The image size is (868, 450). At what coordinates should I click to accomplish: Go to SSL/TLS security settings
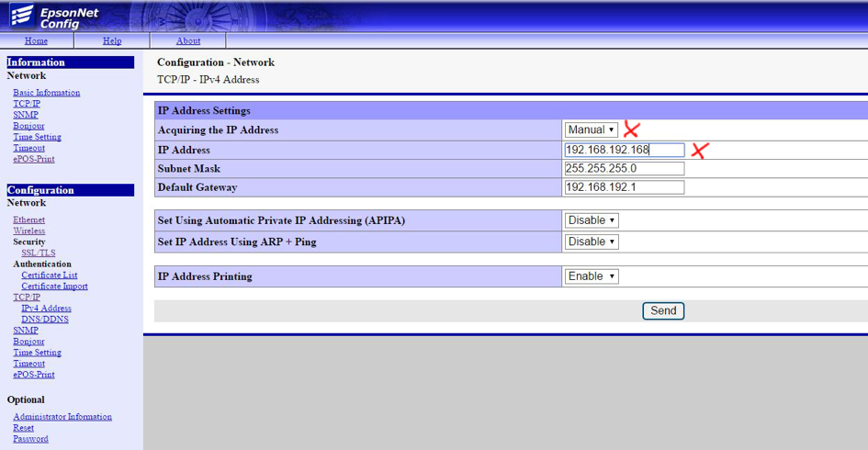39,253
